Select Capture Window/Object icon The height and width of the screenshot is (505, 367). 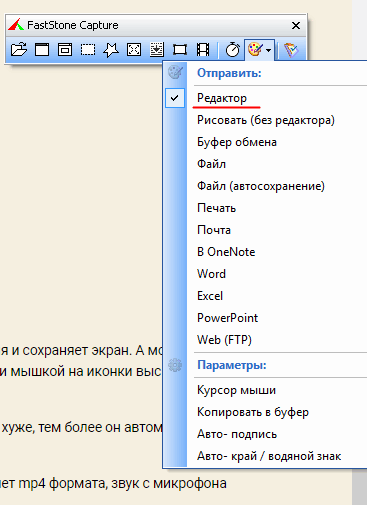(65, 50)
